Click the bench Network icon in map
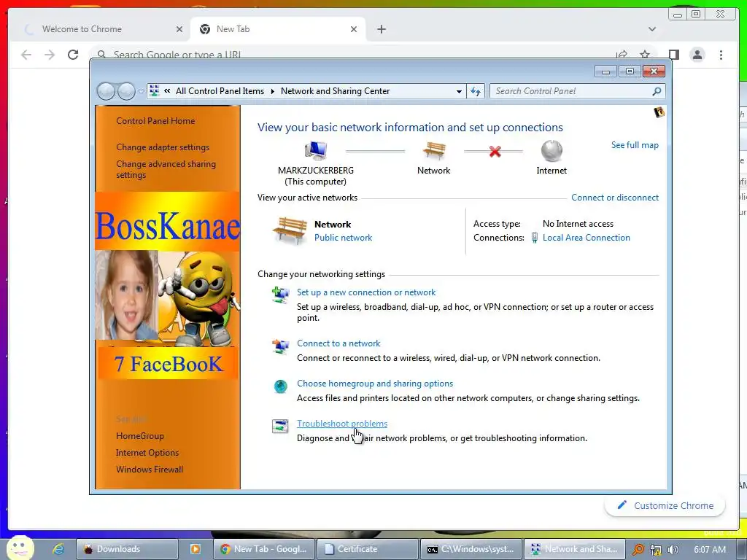This screenshot has height=560, width=747. point(434,151)
